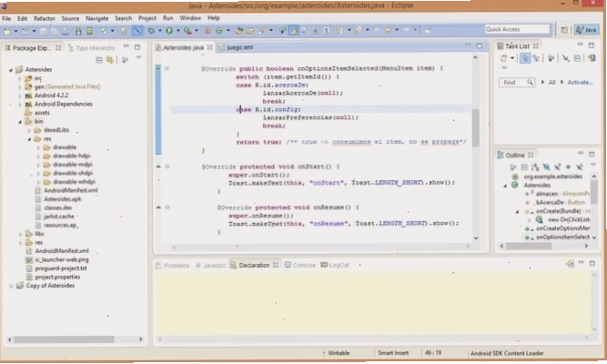Toggle the highlighted Mark Occurrences toolbar button
This screenshot has height=364, width=607.
coord(294,31)
